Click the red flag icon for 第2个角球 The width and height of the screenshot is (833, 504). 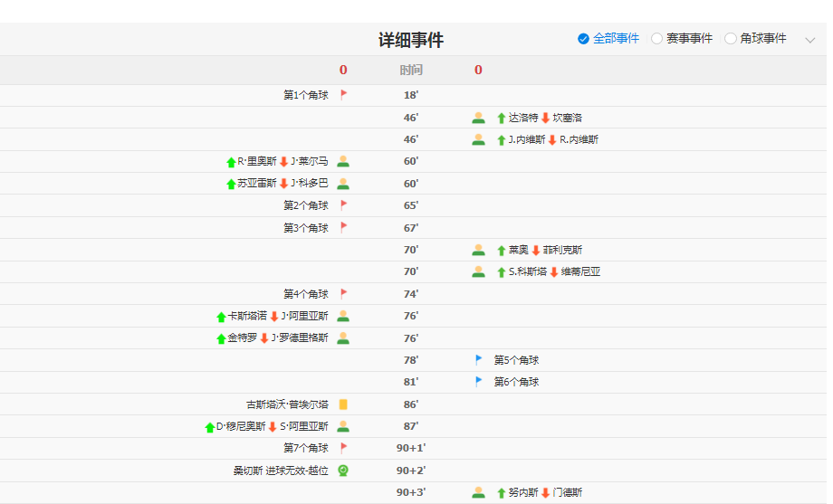point(344,205)
